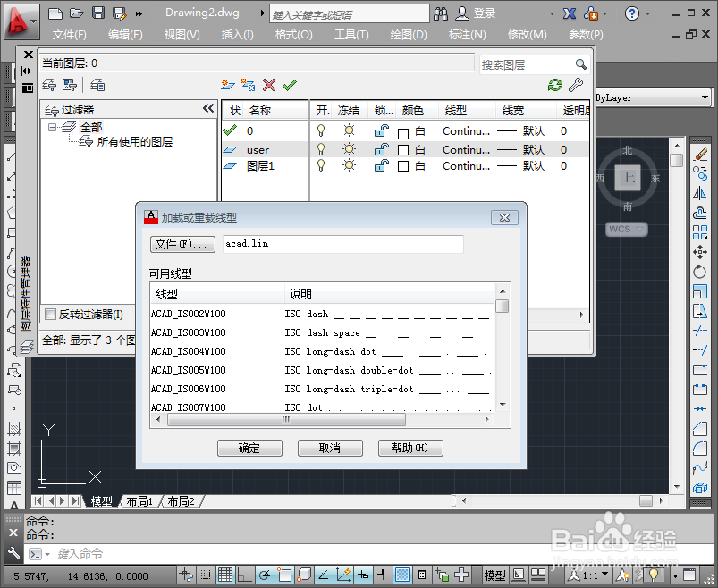Screen dimensions: 718x588
Task: Expand quick access toolbar overflow arrows
Action: point(139,13)
